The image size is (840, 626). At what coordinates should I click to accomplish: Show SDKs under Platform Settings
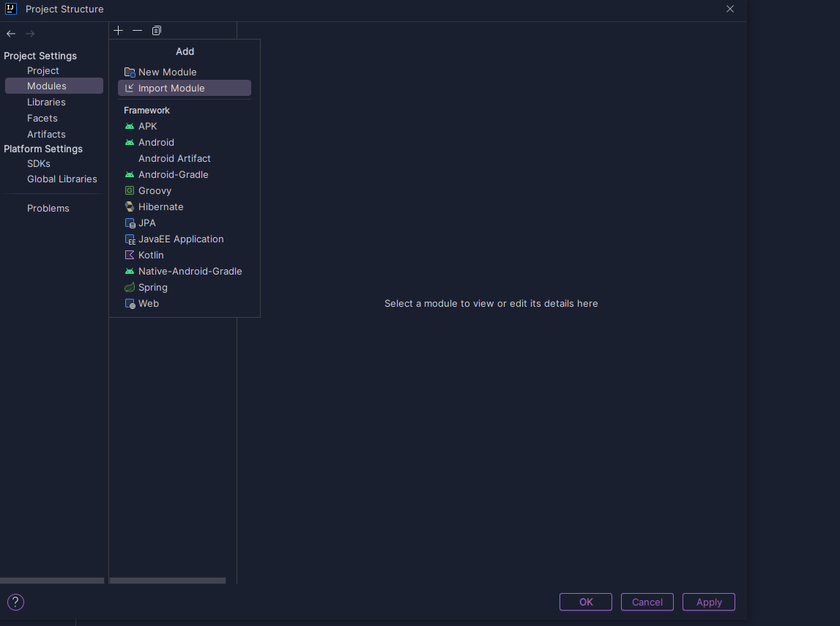coord(39,163)
